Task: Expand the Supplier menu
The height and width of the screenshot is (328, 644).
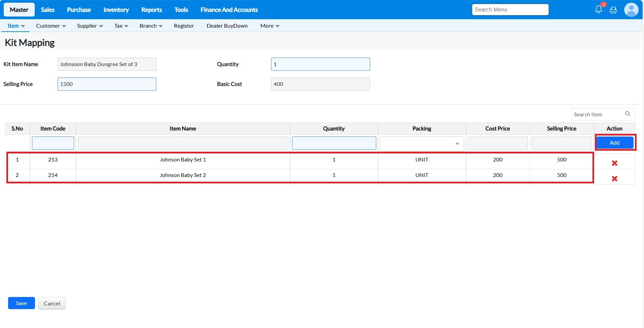Action: tap(90, 26)
